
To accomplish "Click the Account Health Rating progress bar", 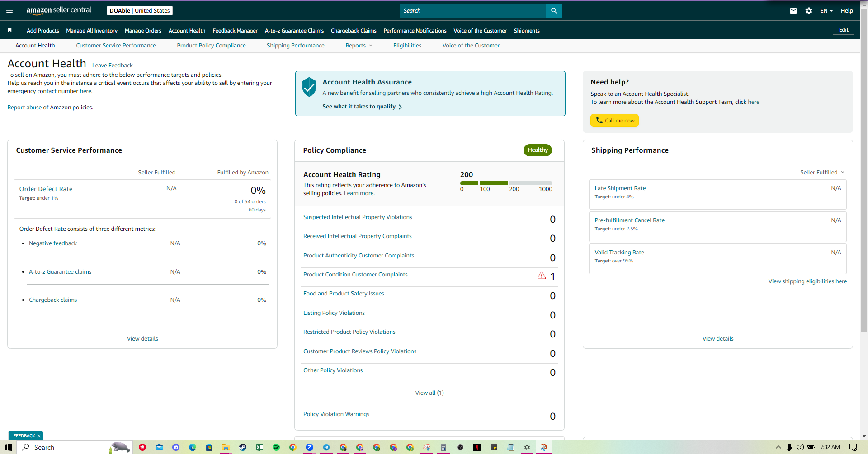I will 506,183.
